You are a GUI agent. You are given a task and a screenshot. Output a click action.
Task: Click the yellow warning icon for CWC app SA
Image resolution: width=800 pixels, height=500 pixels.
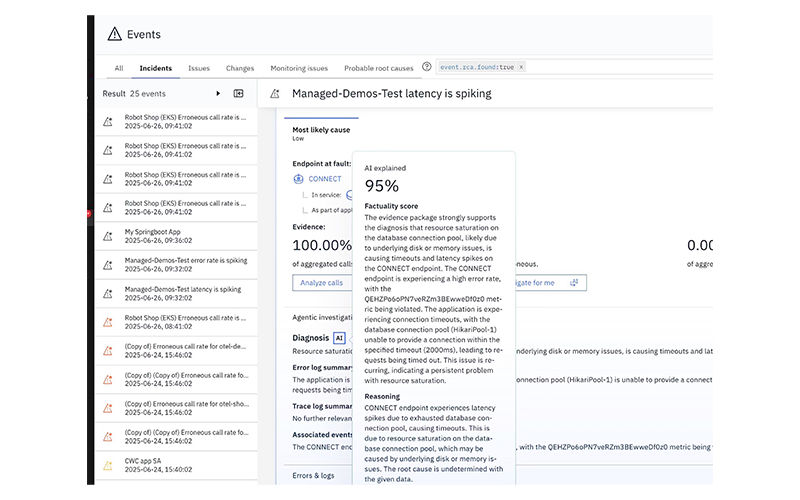coord(108,464)
